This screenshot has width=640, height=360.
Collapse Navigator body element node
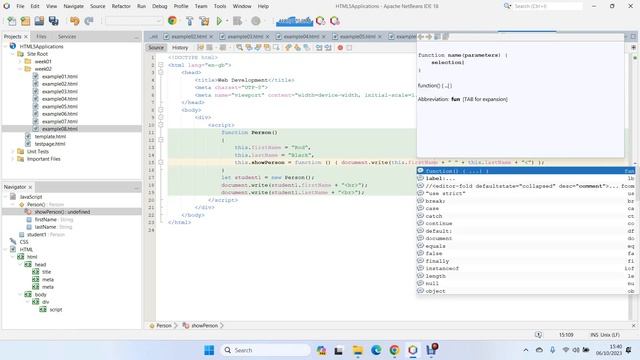point(20,295)
